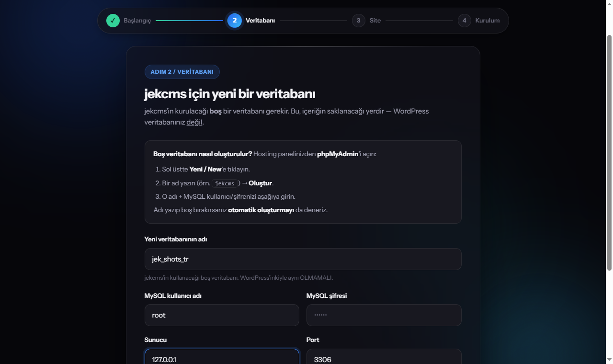Go to the Başlangıç step
Viewport: 613px width, 364px height.
coord(137,21)
